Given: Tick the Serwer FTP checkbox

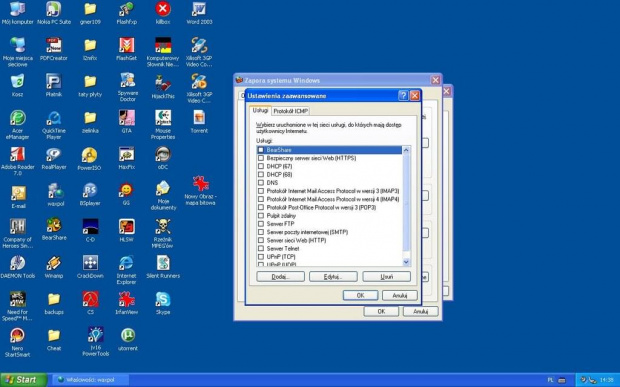Looking at the screenshot, I should [261, 224].
